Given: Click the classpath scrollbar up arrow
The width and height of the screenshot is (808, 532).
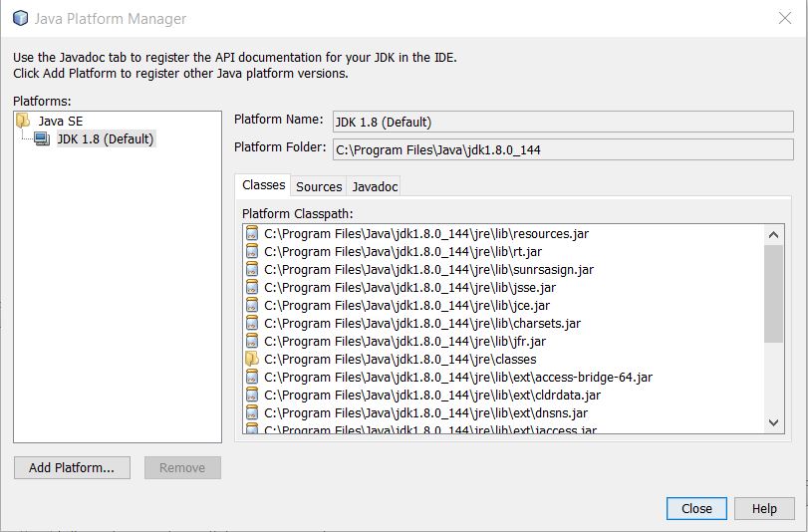Looking at the screenshot, I should pos(774,234).
